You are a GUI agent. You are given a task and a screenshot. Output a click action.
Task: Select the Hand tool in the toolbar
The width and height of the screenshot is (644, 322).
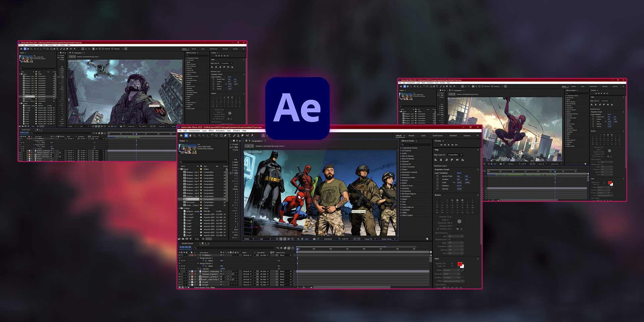pos(190,136)
